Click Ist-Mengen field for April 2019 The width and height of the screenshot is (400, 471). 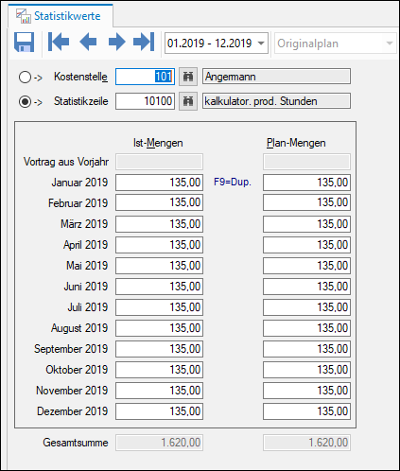point(159,245)
